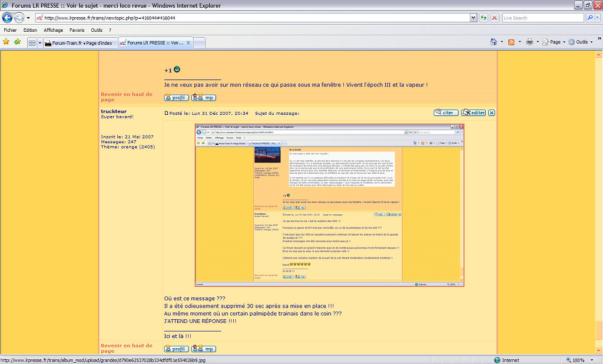Show Quick Tabs thumbnails view
The image size is (603, 364).
pyautogui.click(x=32, y=43)
